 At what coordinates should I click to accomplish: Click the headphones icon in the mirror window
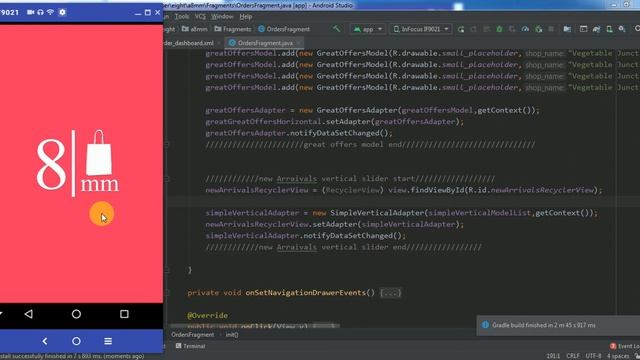pos(40,12)
